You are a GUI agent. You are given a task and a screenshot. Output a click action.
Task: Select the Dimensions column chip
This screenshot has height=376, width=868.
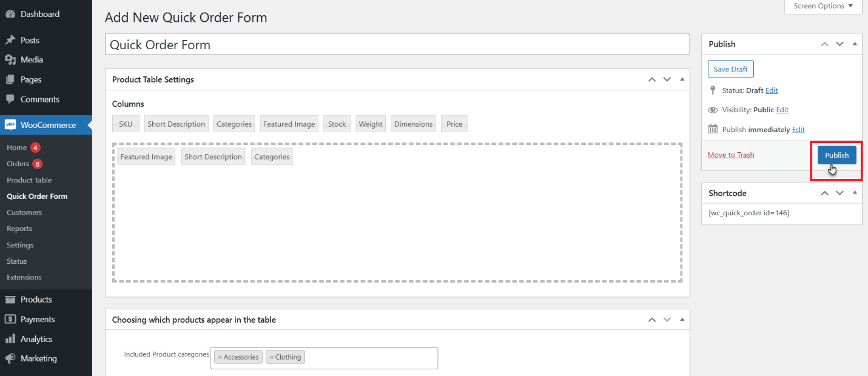413,124
